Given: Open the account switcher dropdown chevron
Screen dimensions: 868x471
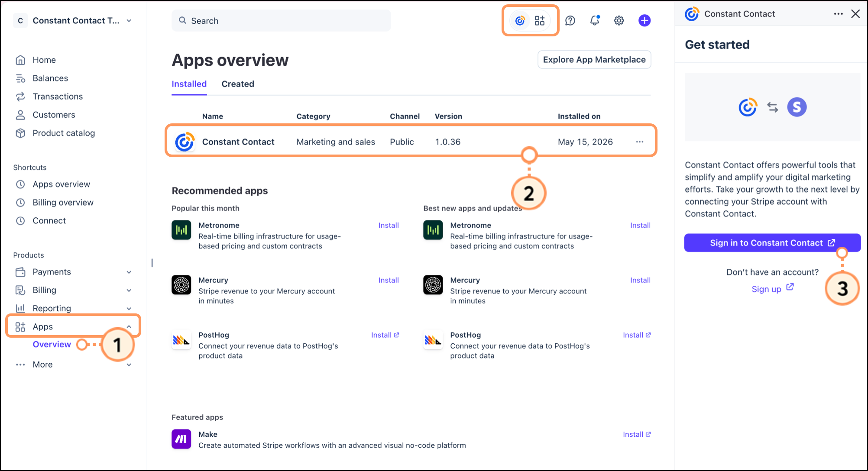Looking at the screenshot, I should 129,21.
